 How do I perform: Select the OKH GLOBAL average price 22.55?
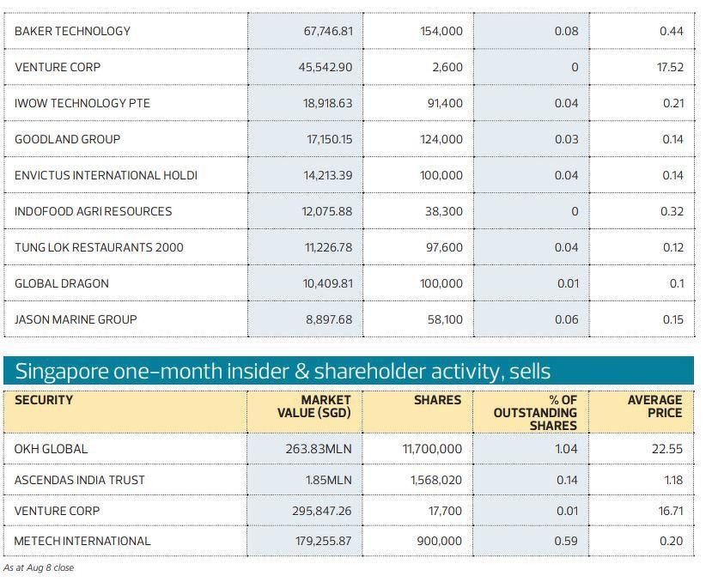[x=667, y=449]
